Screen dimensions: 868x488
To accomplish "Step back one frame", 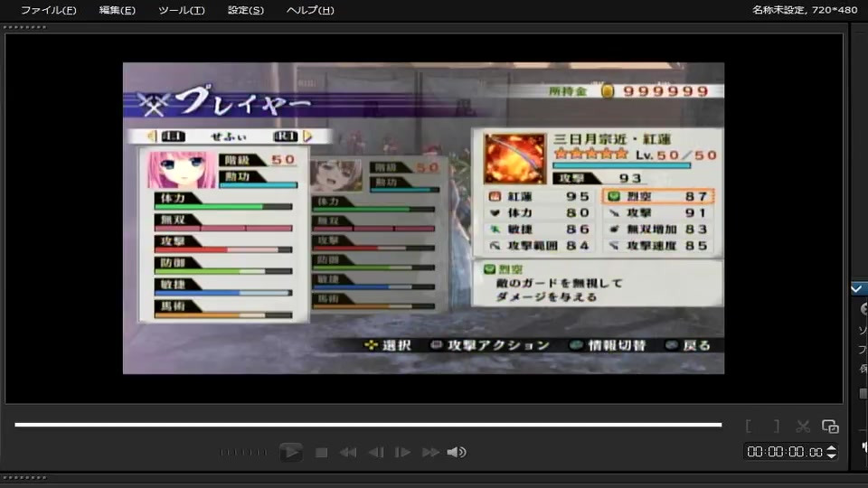I will 376,453.
